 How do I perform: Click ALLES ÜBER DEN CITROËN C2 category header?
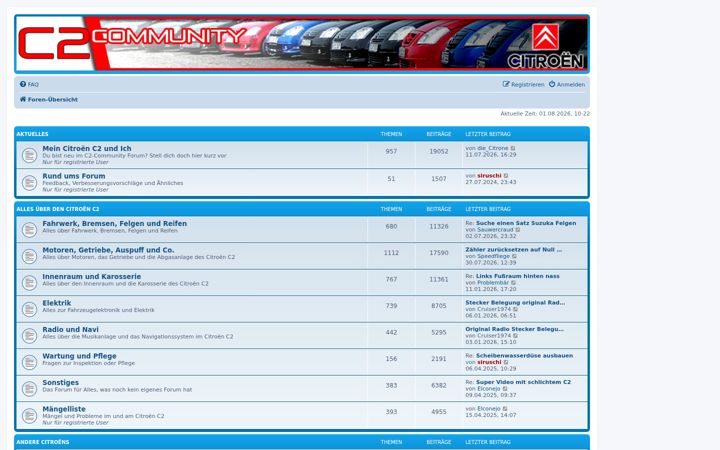[58, 209]
